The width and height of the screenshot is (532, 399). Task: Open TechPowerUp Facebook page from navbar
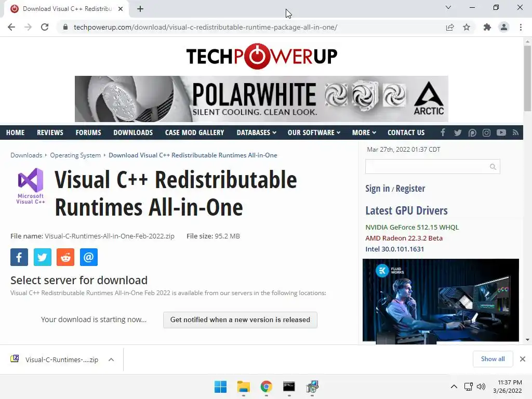click(443, 132)
